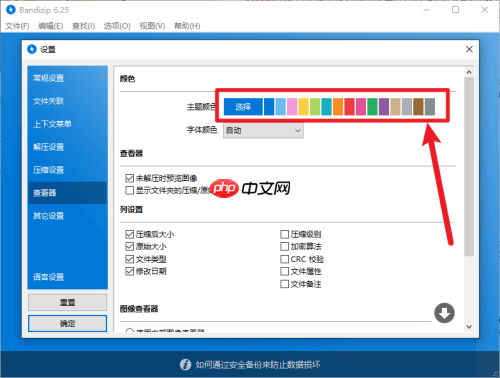Pick the orange theme swatch

pyautogui.click(x=338, y=107)
